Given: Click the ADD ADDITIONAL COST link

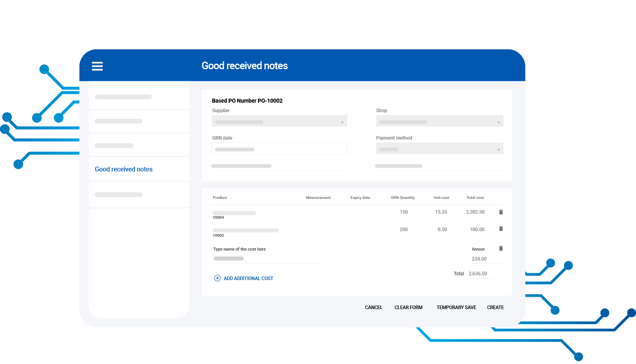Looking at the screenshot, I should point(248,278).
